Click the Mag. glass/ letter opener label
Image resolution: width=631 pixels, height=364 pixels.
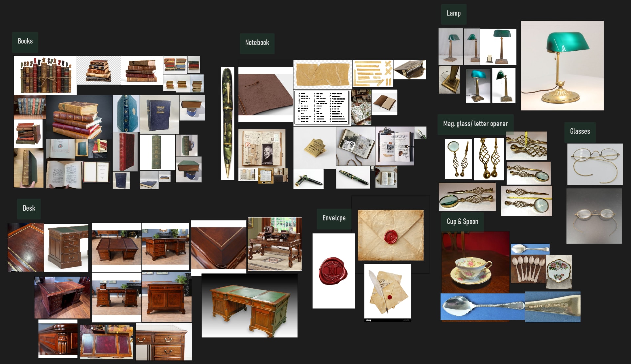coord(475,124)
